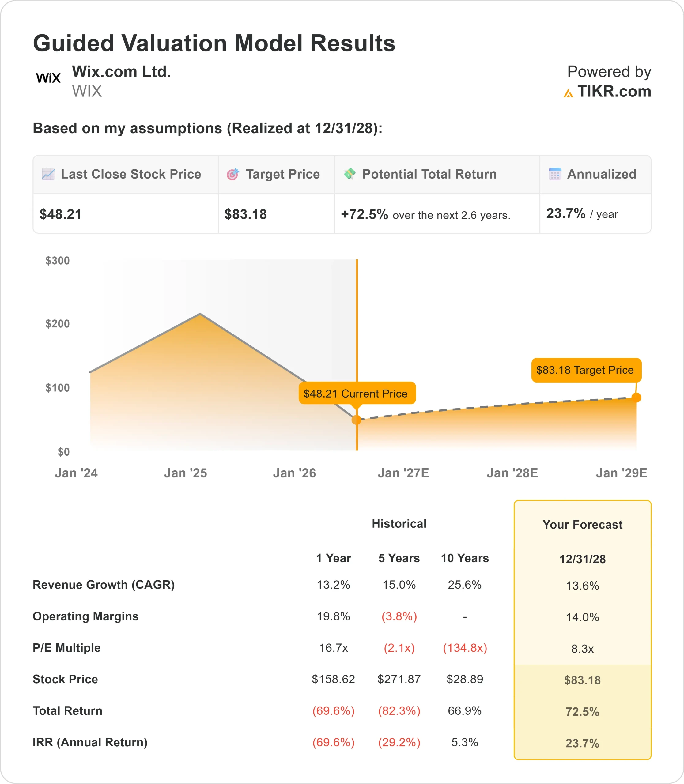This screenshot has height=784, width=684.
Task: Select the orange current price dot on the chart
Action: click(x=357, y=420)
